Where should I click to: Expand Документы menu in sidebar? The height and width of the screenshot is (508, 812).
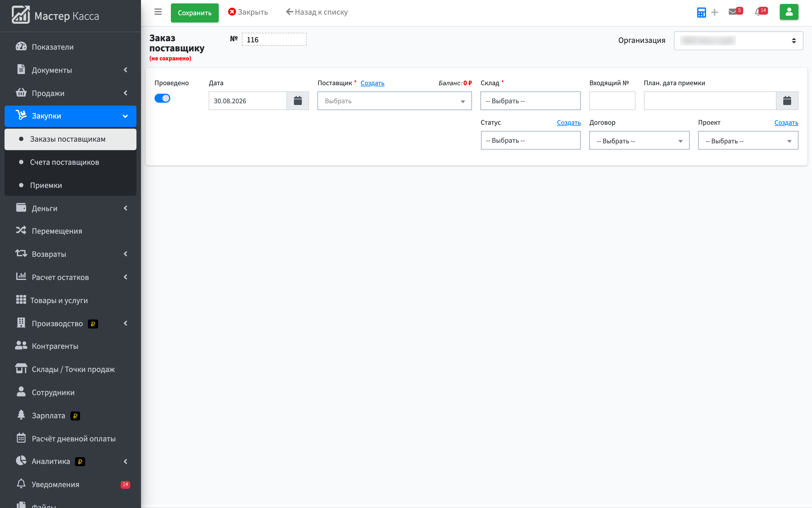click(70, 70)
